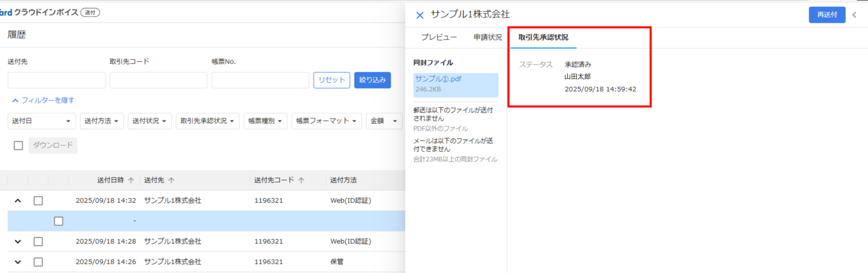Open the 取引先承認状況 filter dropdown

pyautogui.click(x=207, y=121)
